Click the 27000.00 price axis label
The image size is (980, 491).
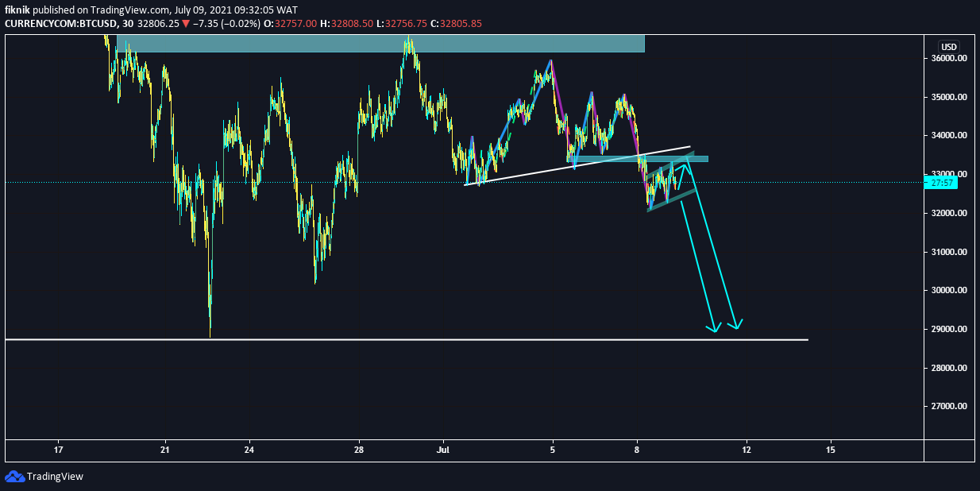click(949, 407)
